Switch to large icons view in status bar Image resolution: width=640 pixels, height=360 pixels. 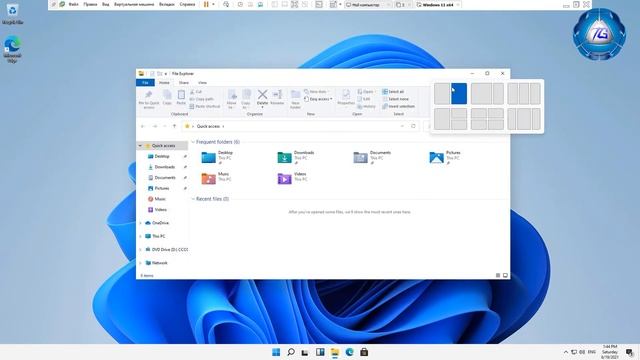[505, 276]
